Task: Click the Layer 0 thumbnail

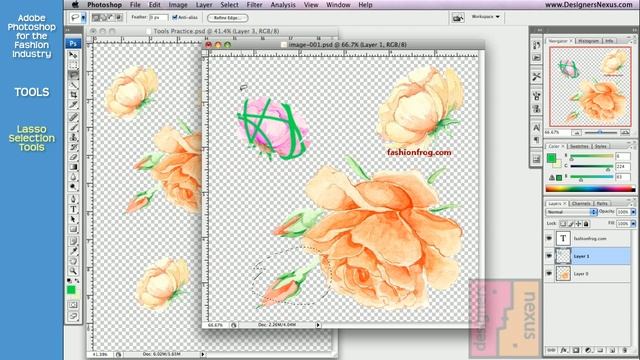Action: pos(563,273)
